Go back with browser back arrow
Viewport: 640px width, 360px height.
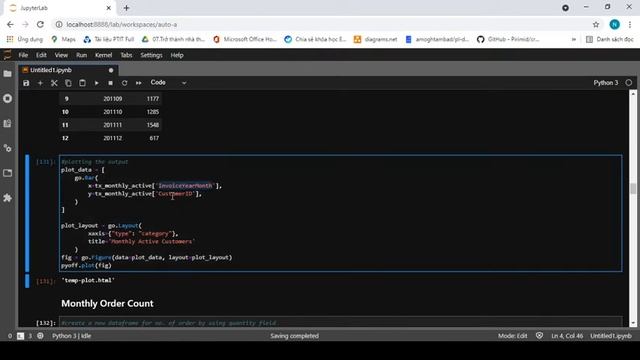coord(10,24)
